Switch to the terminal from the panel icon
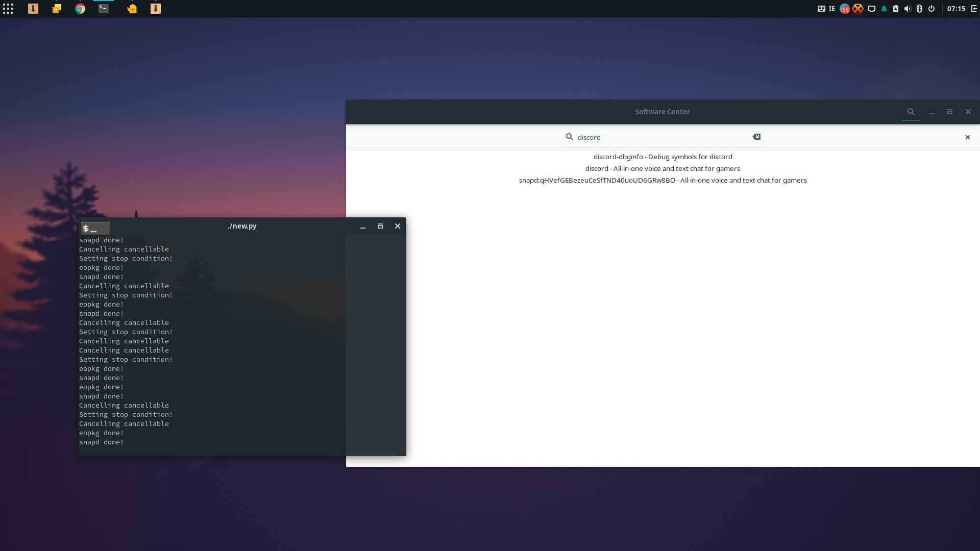The height and width of the screenshot is (551, 980). [104, 9]
